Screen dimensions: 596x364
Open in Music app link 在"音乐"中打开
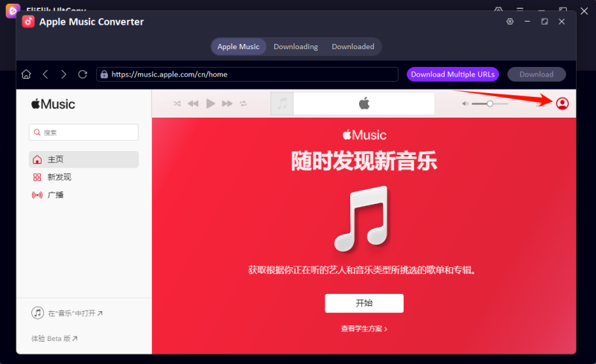coord(67,313)
